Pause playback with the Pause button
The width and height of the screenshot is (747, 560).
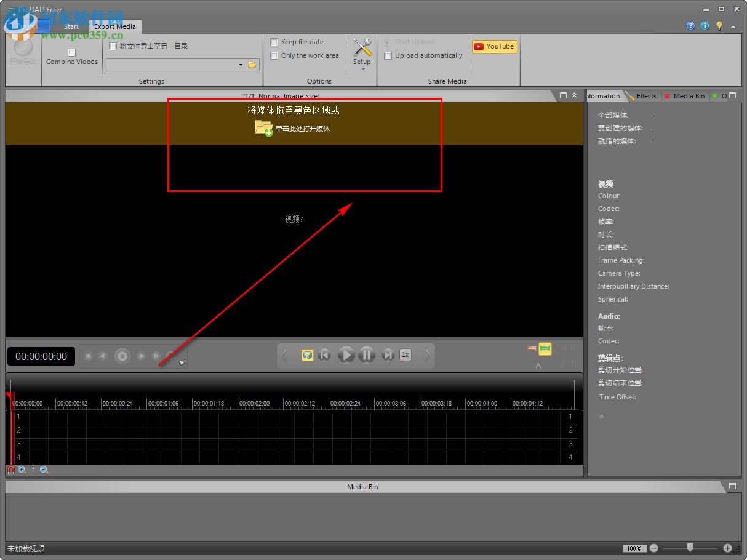click(x=367, y=355)
